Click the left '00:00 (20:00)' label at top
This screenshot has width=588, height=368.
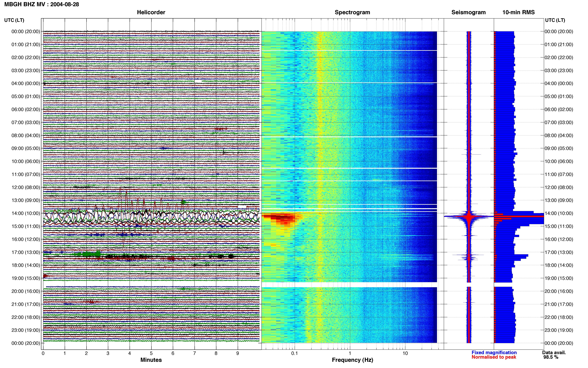(26, 32)
